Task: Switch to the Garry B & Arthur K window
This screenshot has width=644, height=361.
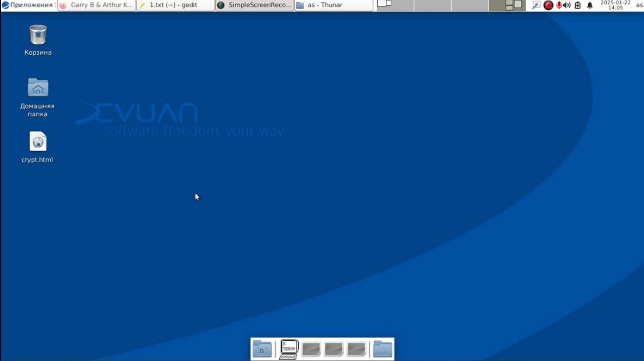Action: [x=97, y=5]
